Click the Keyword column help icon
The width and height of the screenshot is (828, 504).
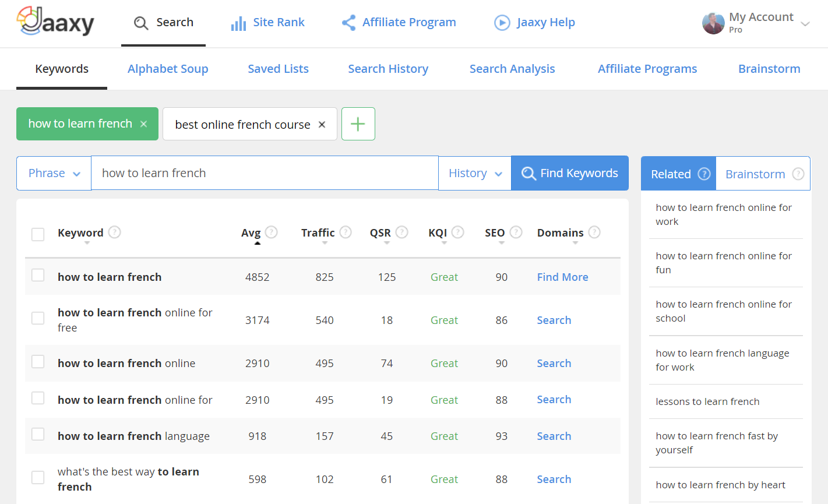point(115,232)
